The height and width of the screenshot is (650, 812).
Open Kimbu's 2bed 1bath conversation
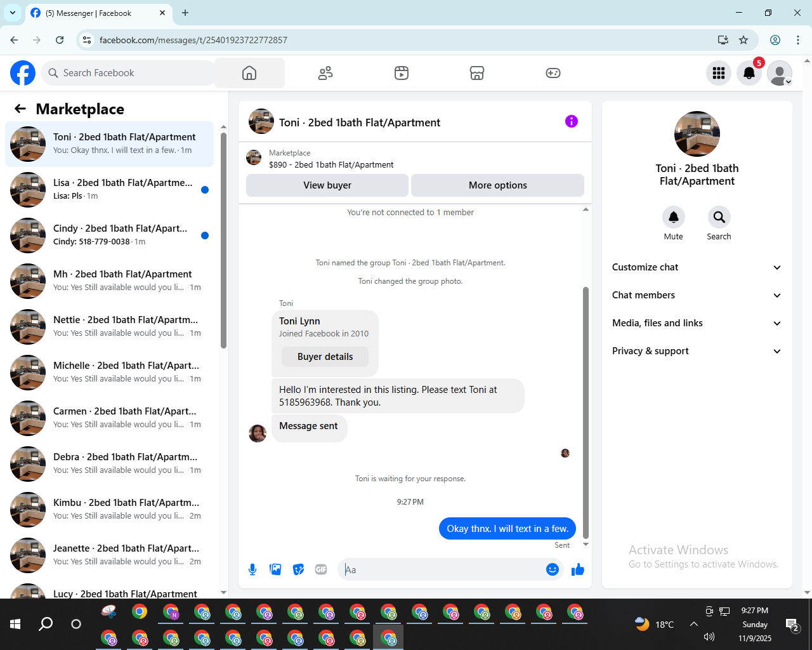(x=110, y=510)
